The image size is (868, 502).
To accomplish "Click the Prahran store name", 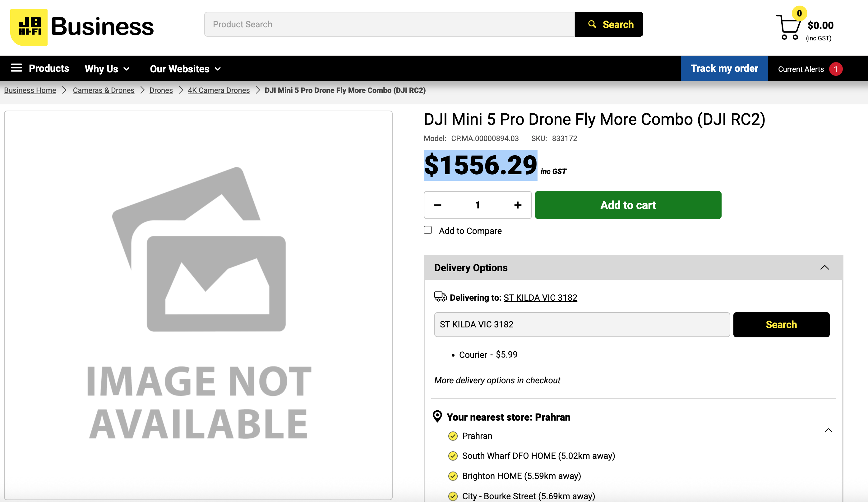I will (x=477, y=436).
